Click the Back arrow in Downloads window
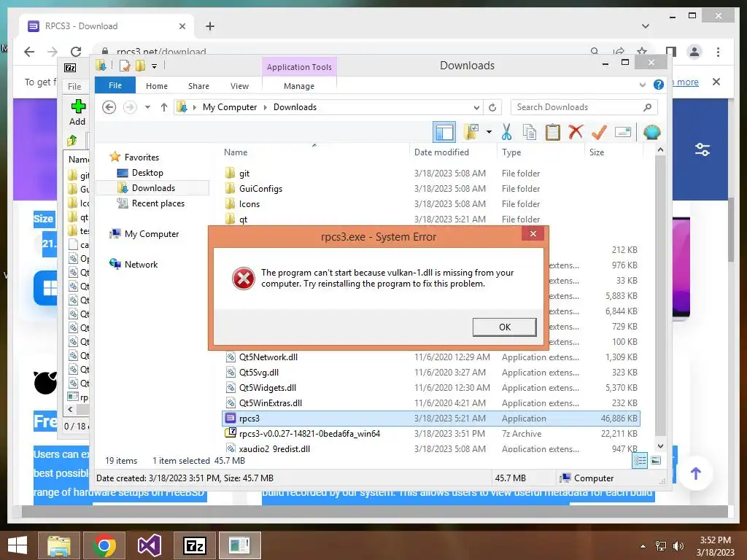The height and width of the screenshot is (560, 747). click(109, 107)
